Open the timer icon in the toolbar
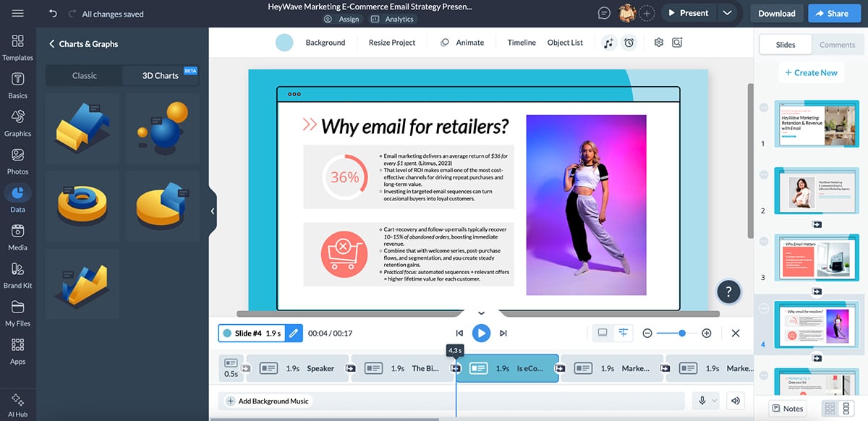 pos(629,42)
